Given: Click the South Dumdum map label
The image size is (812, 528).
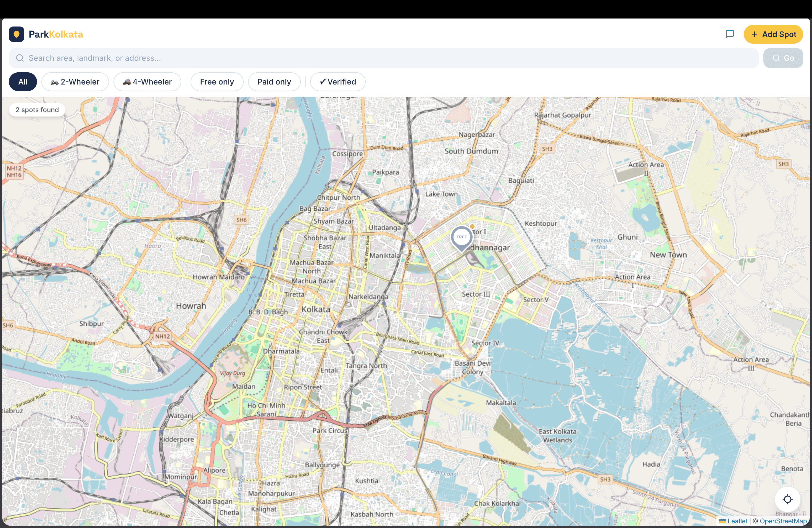Looking at the screenshot, I should pyautogui.click(x=471, y=151).
